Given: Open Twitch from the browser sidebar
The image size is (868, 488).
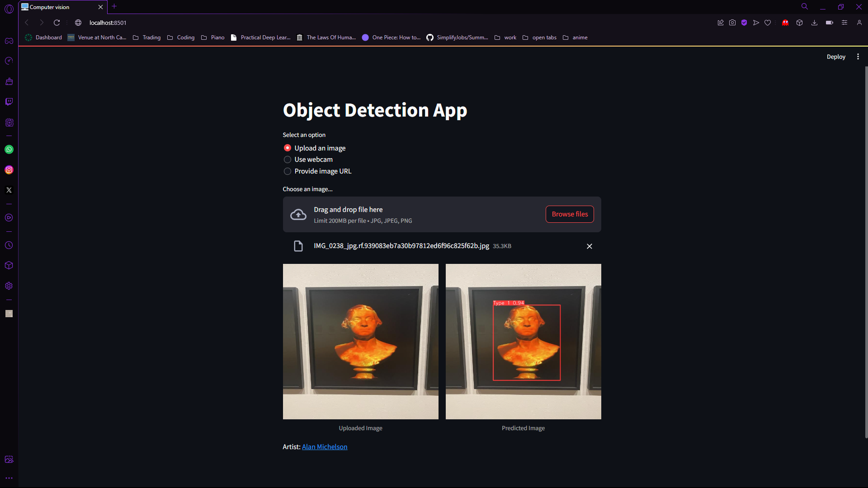Looking at the screenshot, I should pos(9,102).
